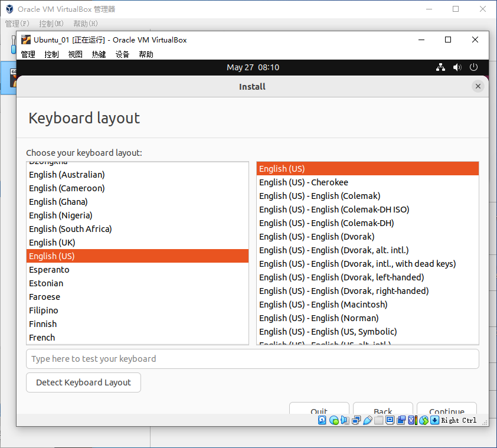Open Ubuntu network indicator in top bar
The height and width of the screenshot is (448, 497).
440,67
